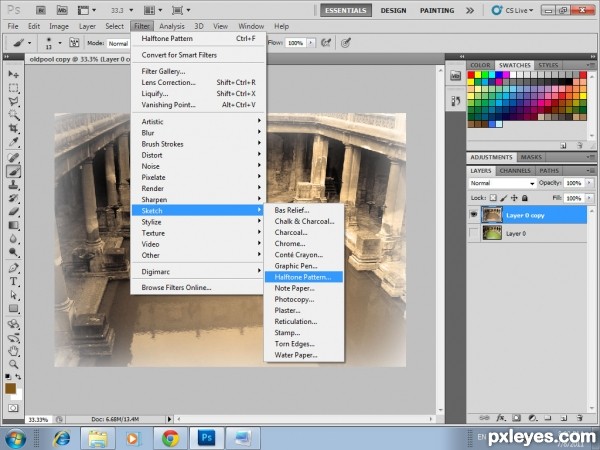Switch to the Essentials workspace

pos(346,10)
